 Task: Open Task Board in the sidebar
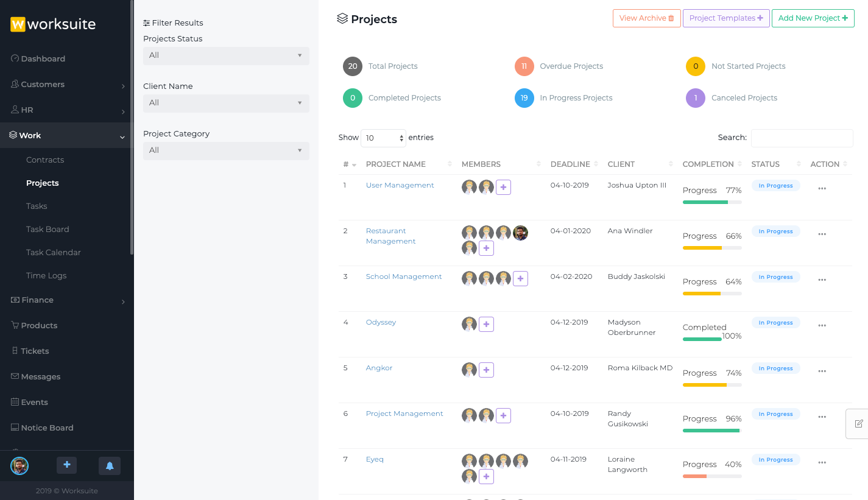[x=48, y=230]
